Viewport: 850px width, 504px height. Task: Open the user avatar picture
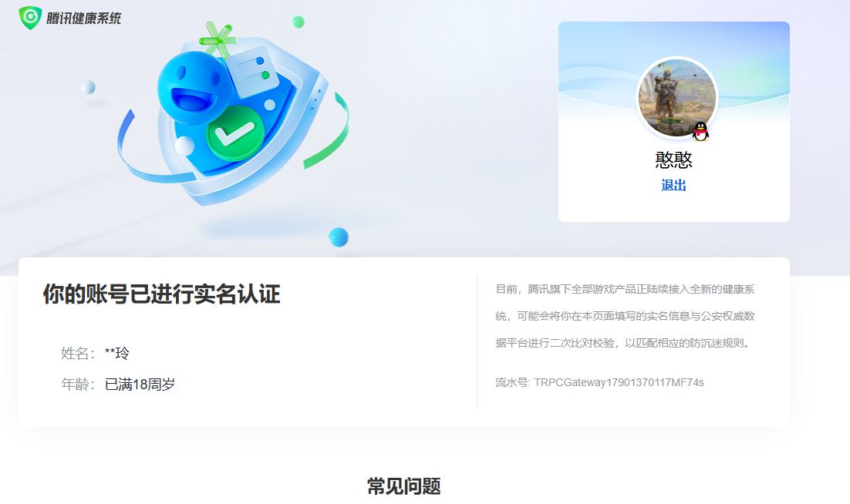point(677,98)
